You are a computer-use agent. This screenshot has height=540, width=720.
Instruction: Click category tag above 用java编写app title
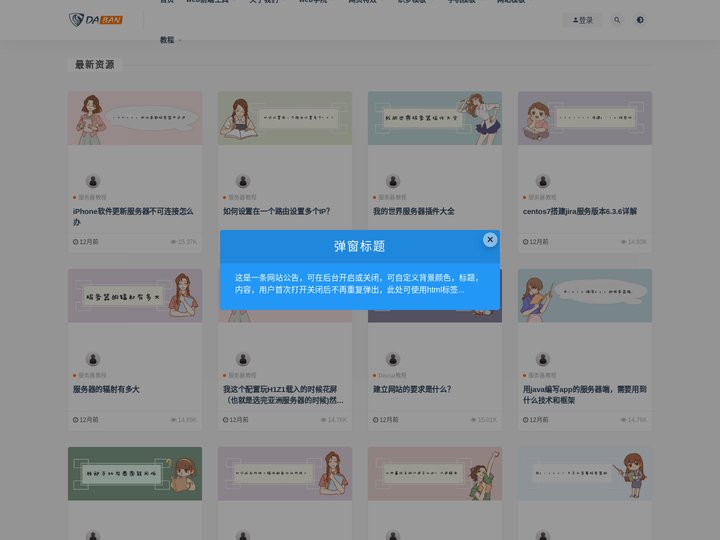coord(540,376)
